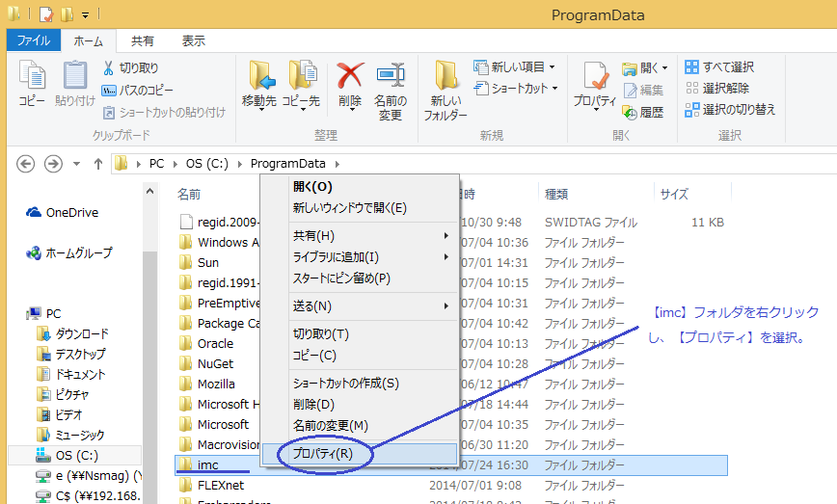Image resolution: width=837 pixels, height=504 pixels.
Task: Click the 切り取り (Cut) scissors icon
Action: pyautogui.click(x=109, y=68)
